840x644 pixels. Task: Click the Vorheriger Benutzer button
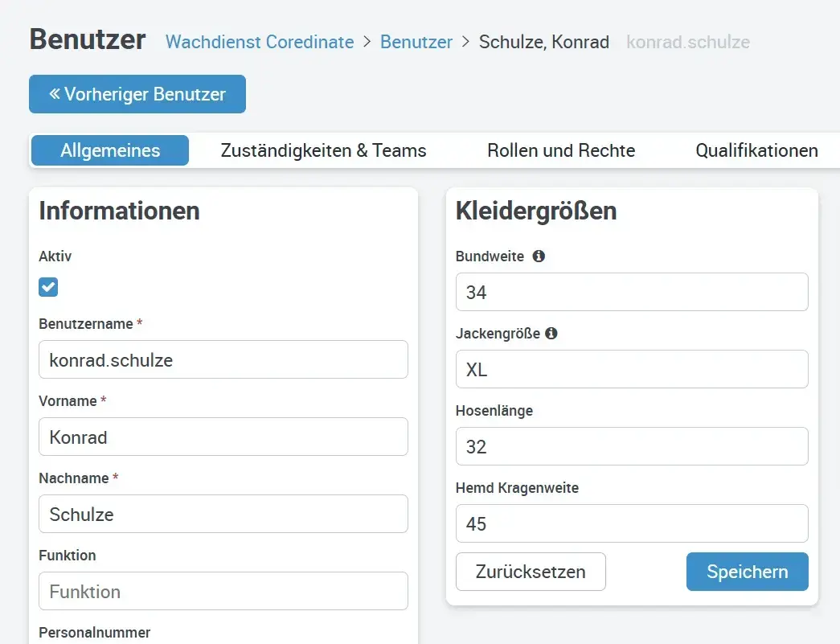[137, 94]
